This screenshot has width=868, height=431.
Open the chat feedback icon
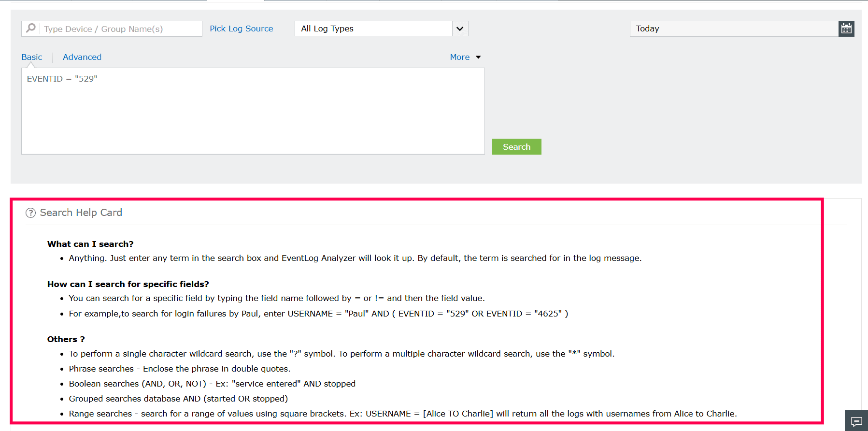click(x=856, y=421)
